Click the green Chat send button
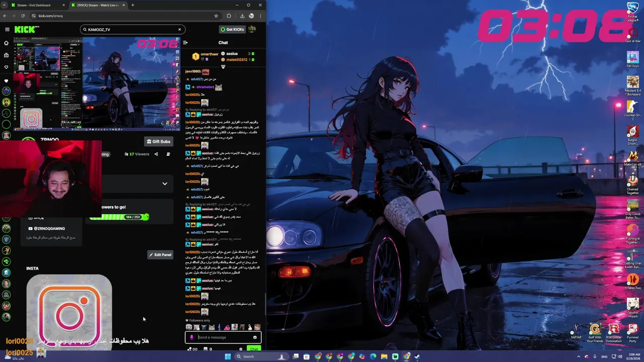644x362 pixels. pyautogui.click(x=254, y=349)
